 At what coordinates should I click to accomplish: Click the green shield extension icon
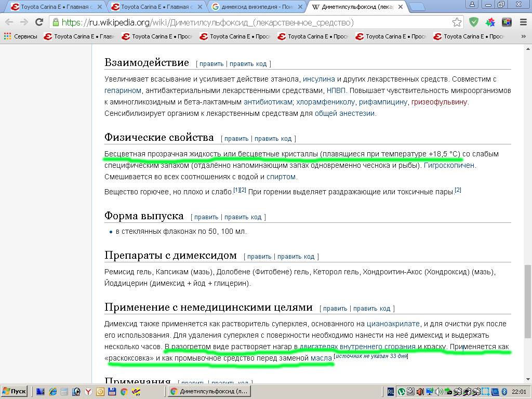click(x=473, y=22)
